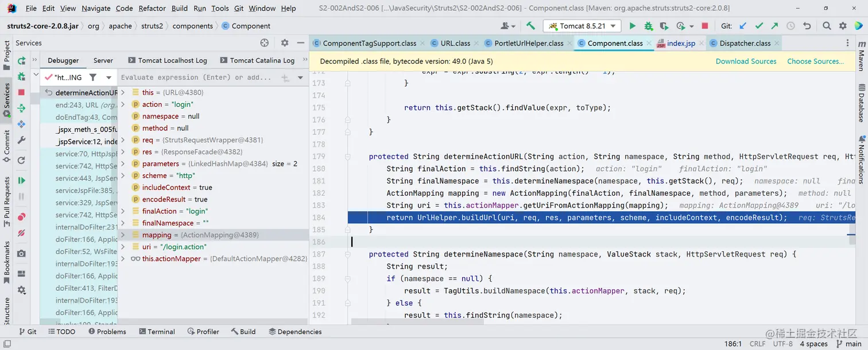Click the Deploy All arrows icon in Services
The height and width of the screenshot is (350, 868).
coord(22,108)
